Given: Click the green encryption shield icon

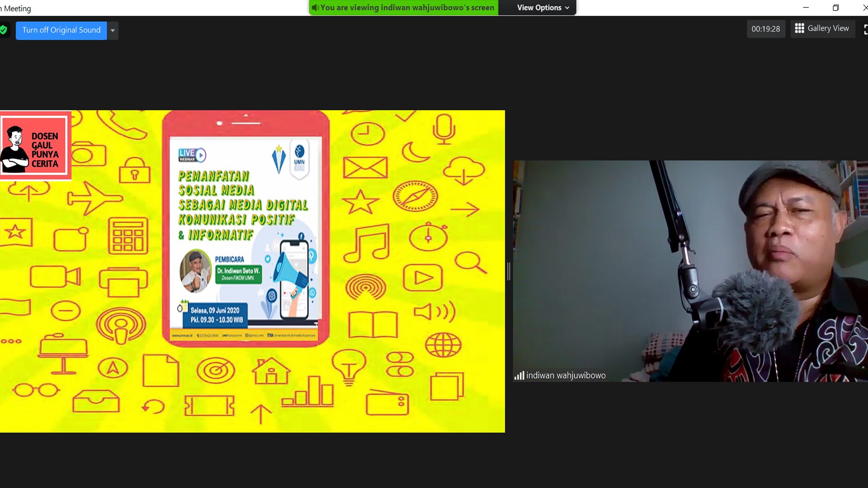Looking at the screenshot, I should pos(4,30).
